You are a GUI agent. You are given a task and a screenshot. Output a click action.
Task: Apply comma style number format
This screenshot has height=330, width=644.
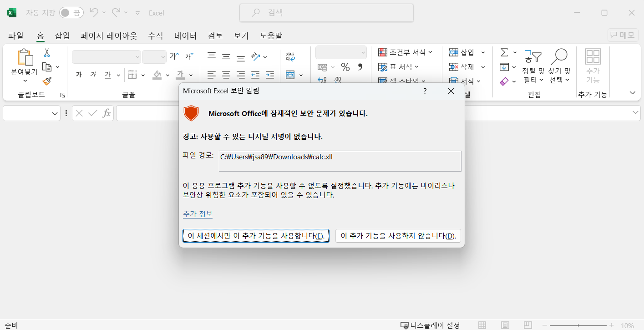coord(360,67)
